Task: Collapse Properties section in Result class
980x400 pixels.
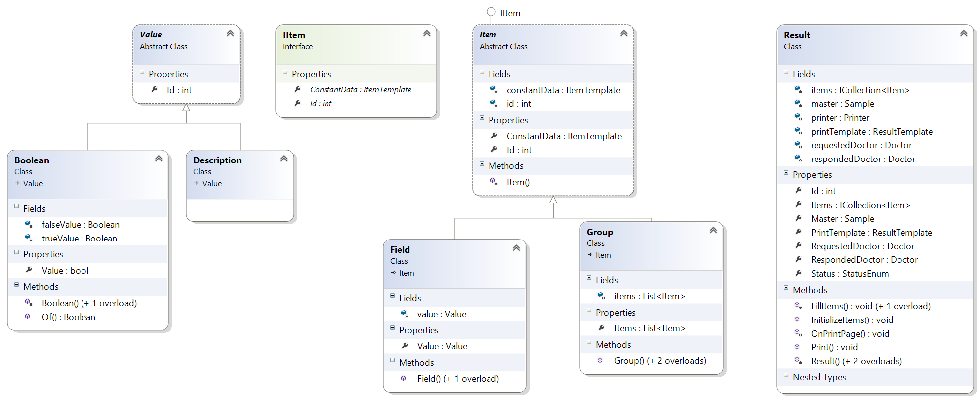Action: tap(786, 173)
